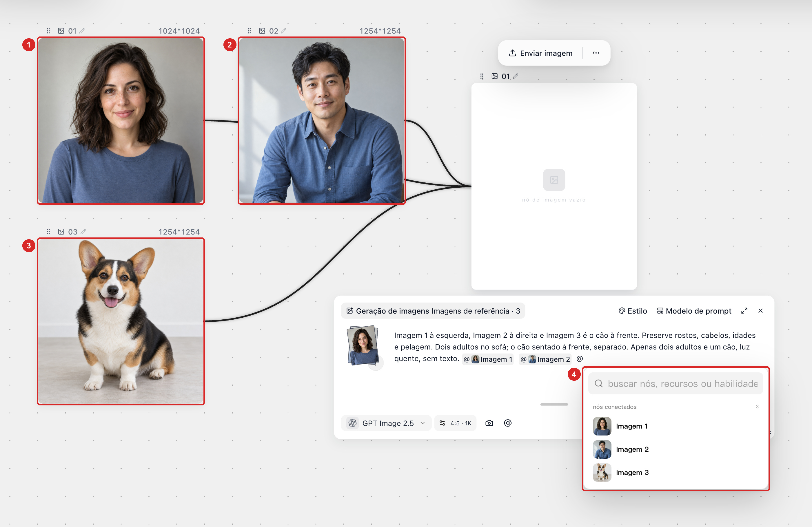
Task: Select the man in blue shirt image node
Action: (x=322, y=121)
